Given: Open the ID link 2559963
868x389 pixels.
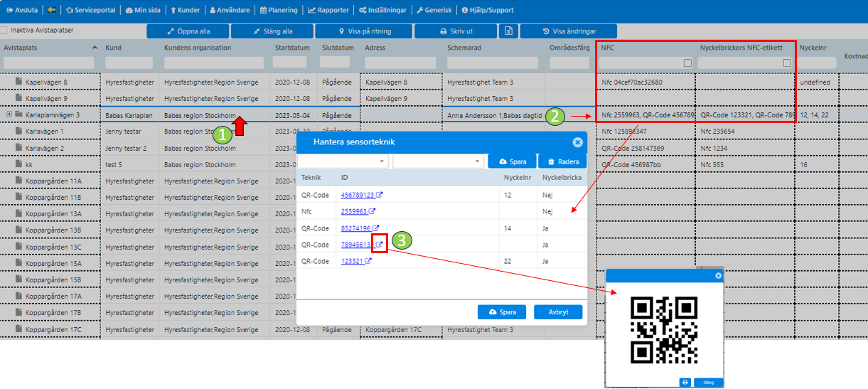Looking at the screenshot, I should point(354,211).
